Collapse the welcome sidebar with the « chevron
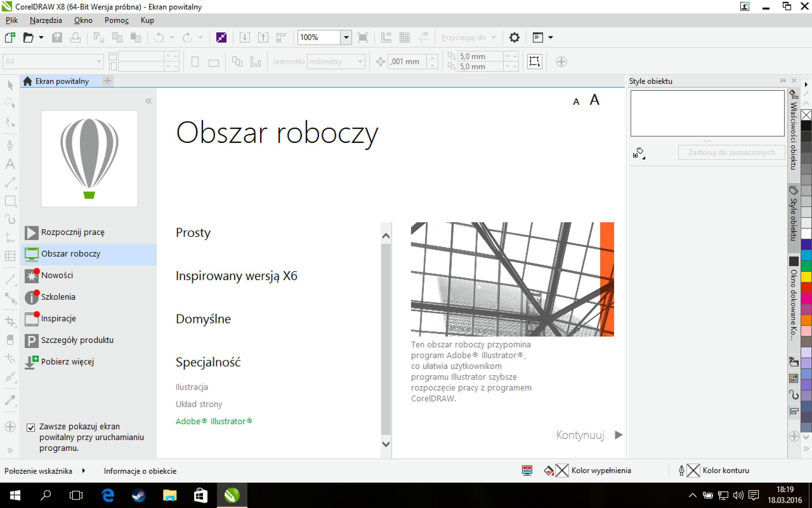Viewport: 812px width, 508px height. coord(149,101)
